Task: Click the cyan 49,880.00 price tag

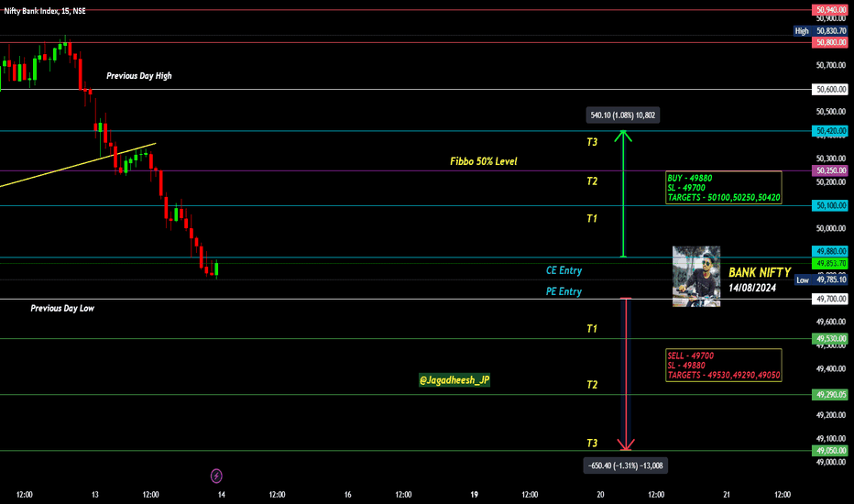Action: click(x=829, y=251)
